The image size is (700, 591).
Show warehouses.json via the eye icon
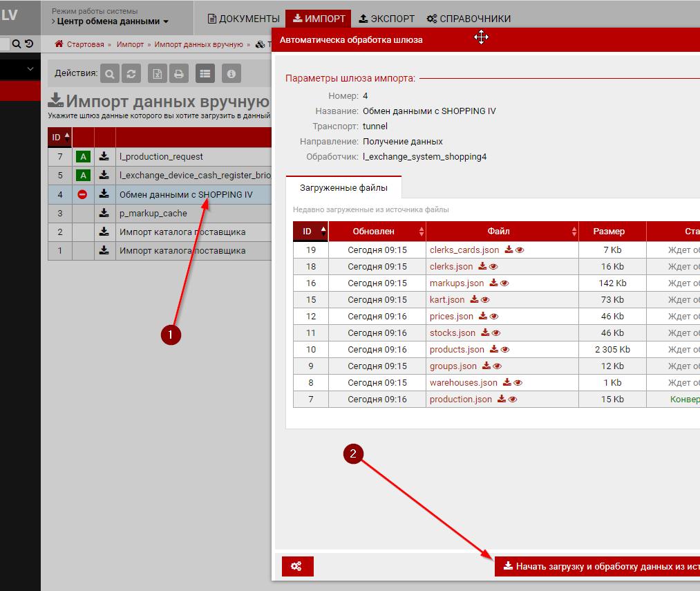tap(518, 383)
